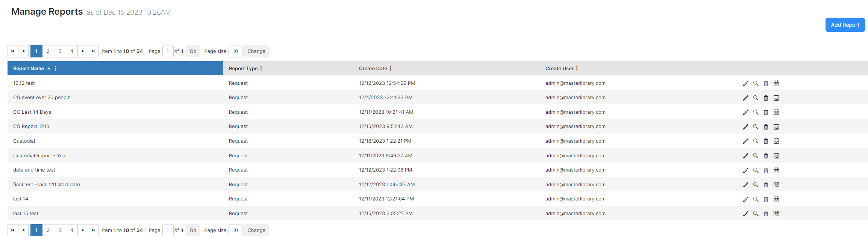Schedule the CG Report 1215 via calendar icon
Screen dimensions: 868x241
[776, 127]
